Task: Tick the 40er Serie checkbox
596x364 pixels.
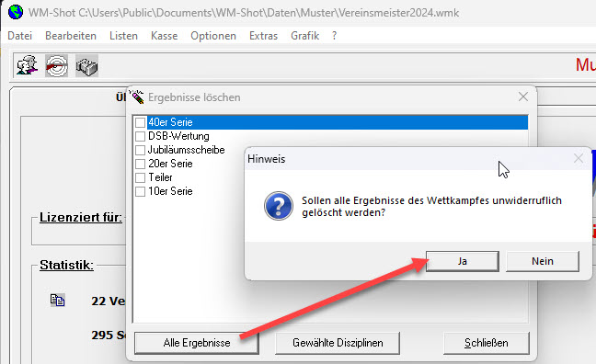Action: pos(140,122)
